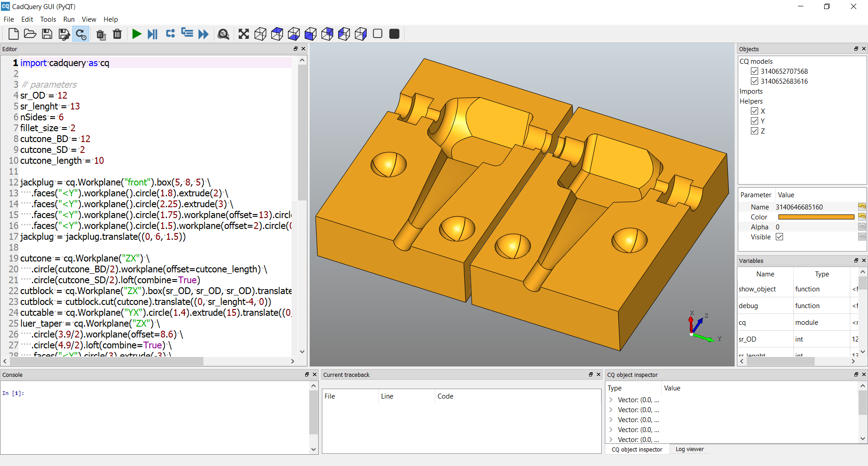Open a file with the folder icon

coord(30,34)
